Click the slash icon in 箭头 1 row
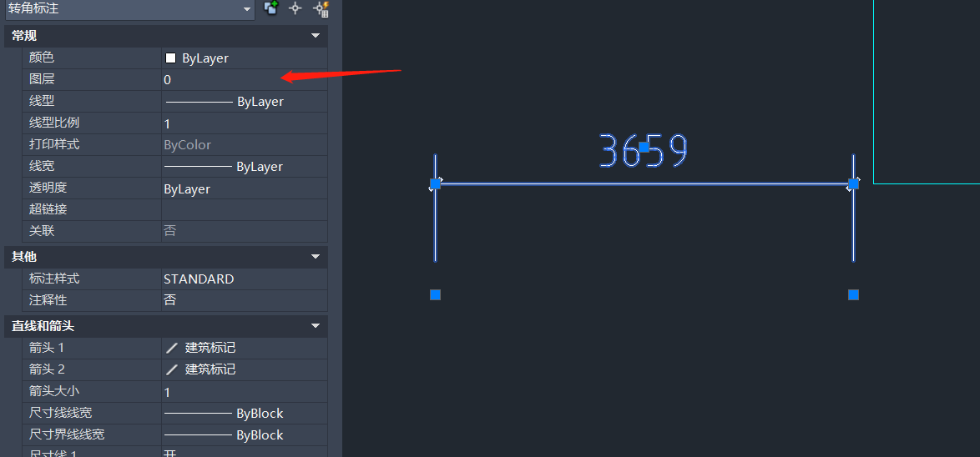 [172, 348]
